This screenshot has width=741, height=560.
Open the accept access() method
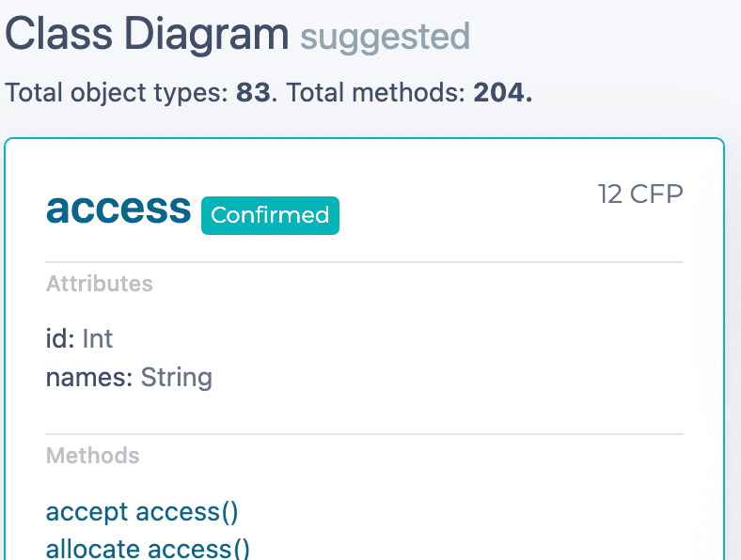(142, 512)
